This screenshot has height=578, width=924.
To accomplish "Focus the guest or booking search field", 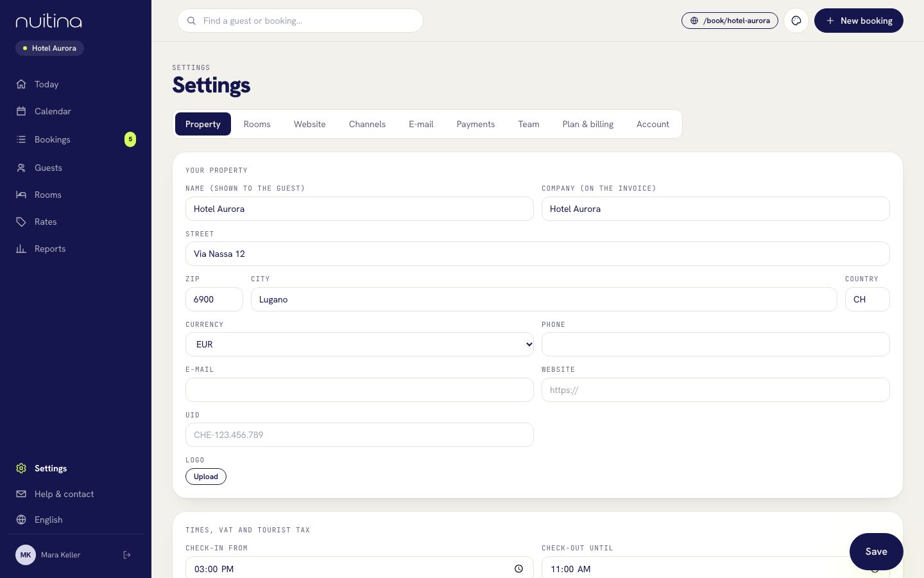I will pyautogui.click(x=300, y=21).
